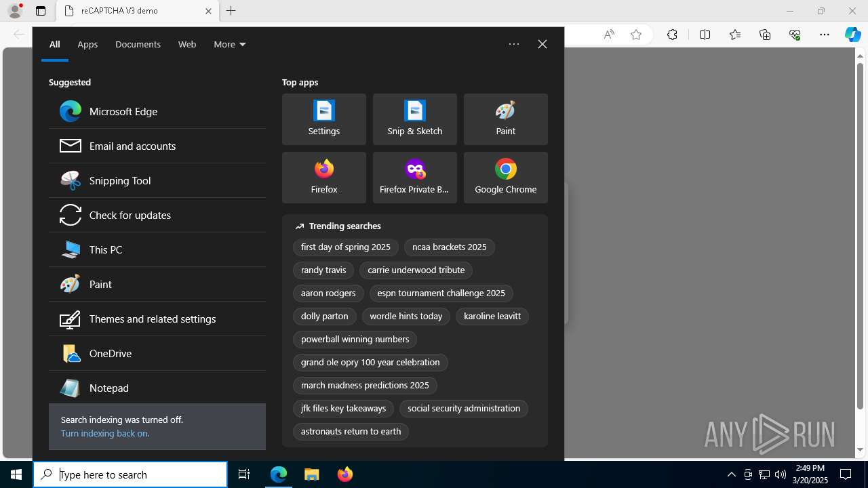Search march madness predictions 2025
Image resolution: width=868 pixels, height=488 pixels.
coord(365,385)
